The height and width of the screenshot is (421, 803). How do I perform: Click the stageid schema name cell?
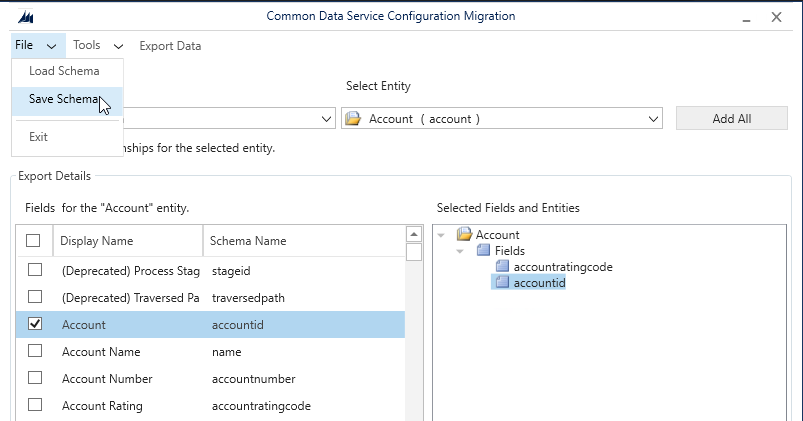[x=231, y=271]
